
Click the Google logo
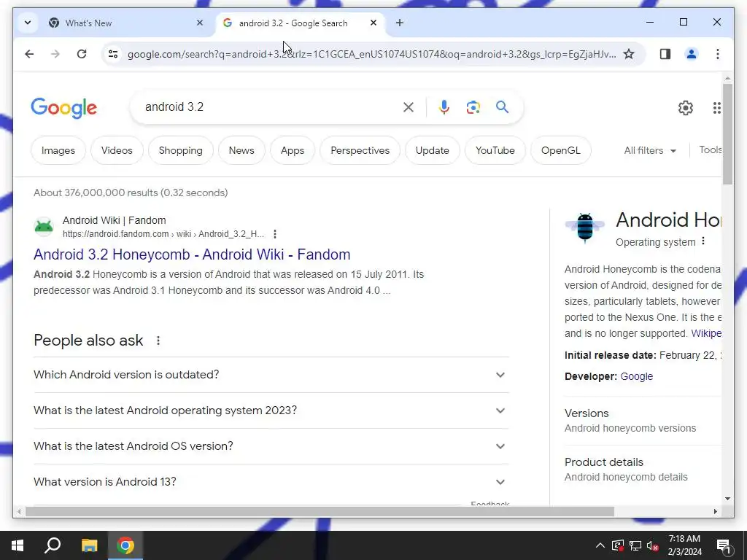click(x=64, y=108)
